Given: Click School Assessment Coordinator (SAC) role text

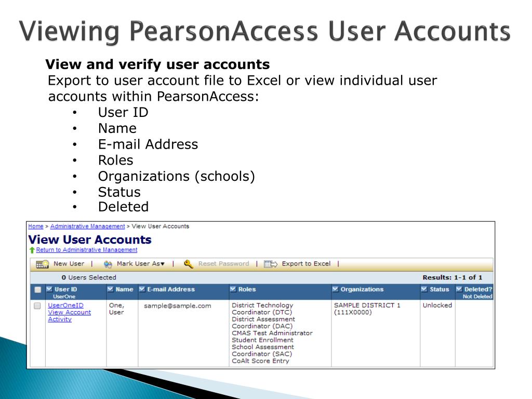Looking at the screenshot, I should [263, 351].
